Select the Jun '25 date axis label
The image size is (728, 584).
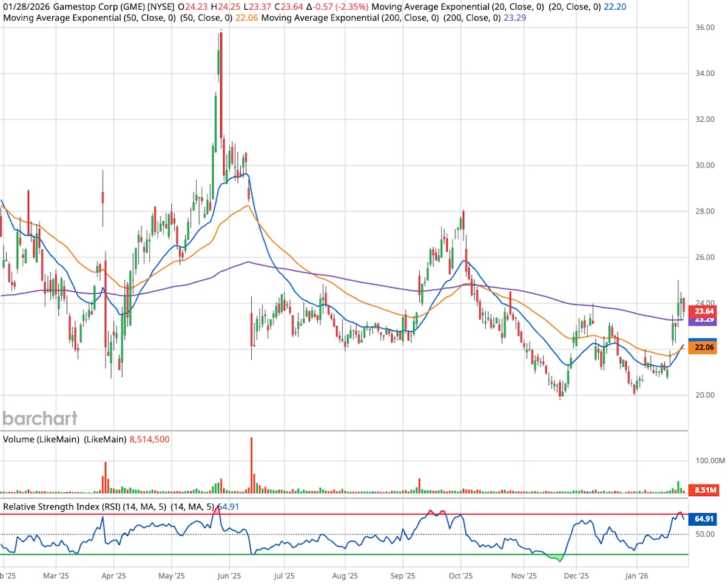tap(228, 576)
